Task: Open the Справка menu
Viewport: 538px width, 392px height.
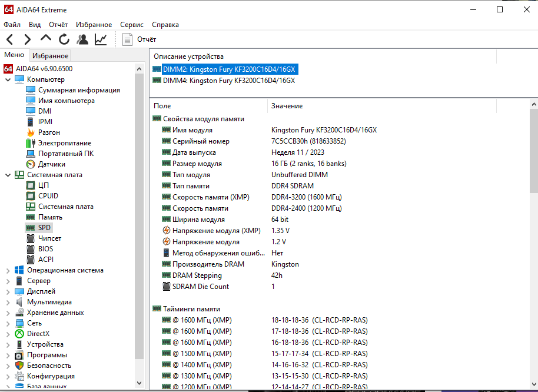Action: click(x=165, y=25)
